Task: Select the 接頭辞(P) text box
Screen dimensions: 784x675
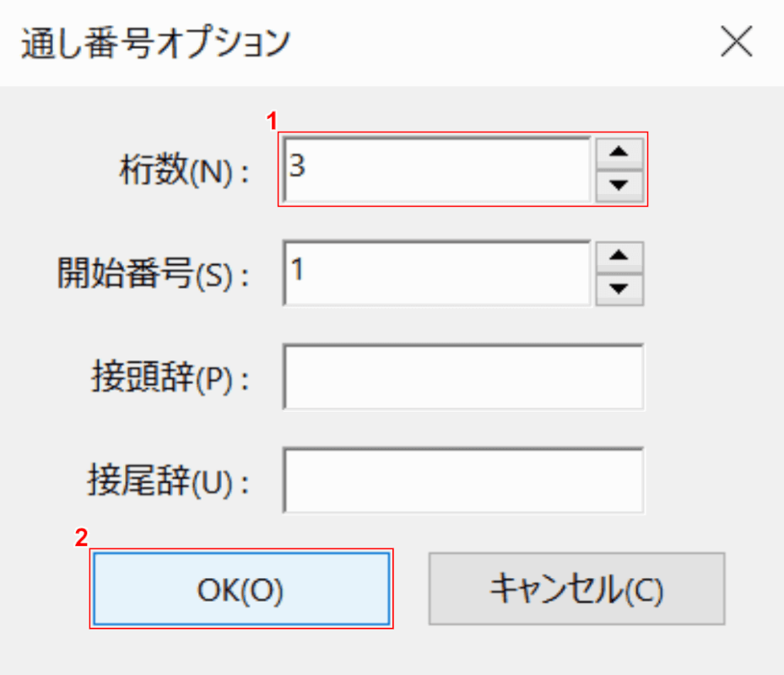Action: pos(463,376)
